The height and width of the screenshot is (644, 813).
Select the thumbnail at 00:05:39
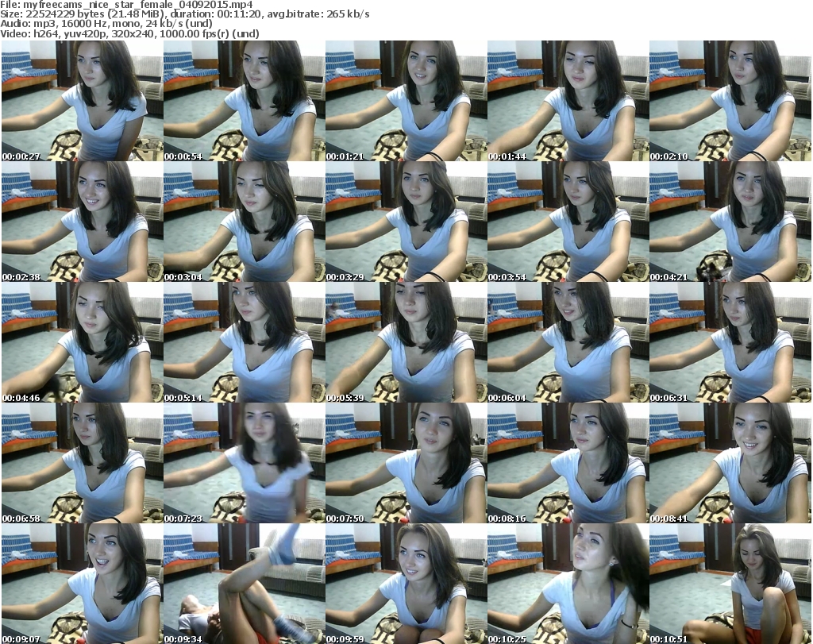coord(406,342)
